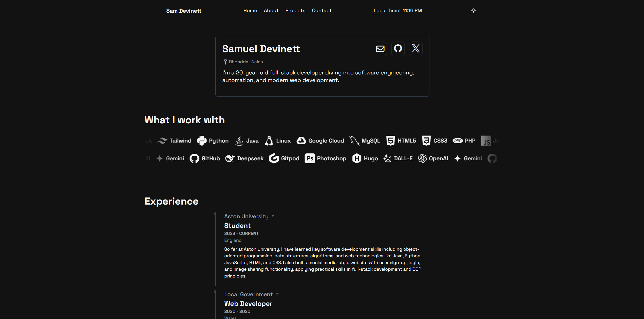Viewport: 644px width, 319px height.
Task: Click the Student job title
Action: click(237, 226)
